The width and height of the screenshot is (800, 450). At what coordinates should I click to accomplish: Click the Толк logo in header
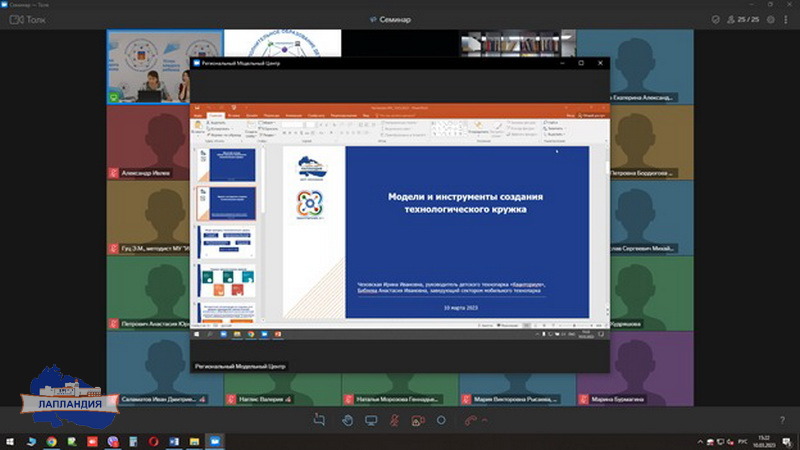30,18
